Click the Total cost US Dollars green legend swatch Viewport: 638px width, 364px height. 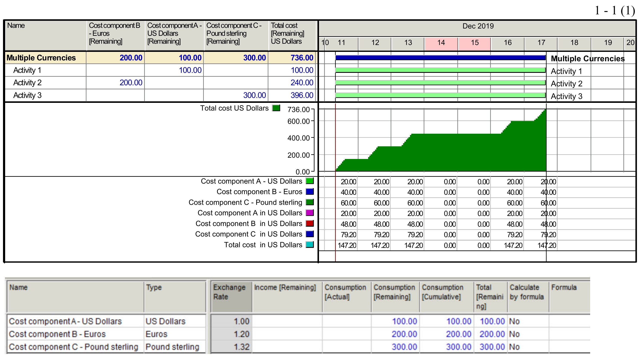(x=276, y=108)
